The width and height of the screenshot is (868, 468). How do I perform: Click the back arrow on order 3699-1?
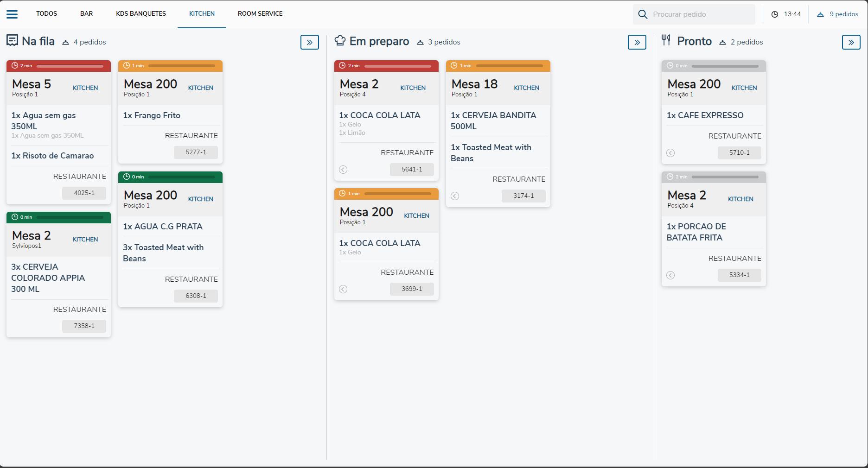343,289
